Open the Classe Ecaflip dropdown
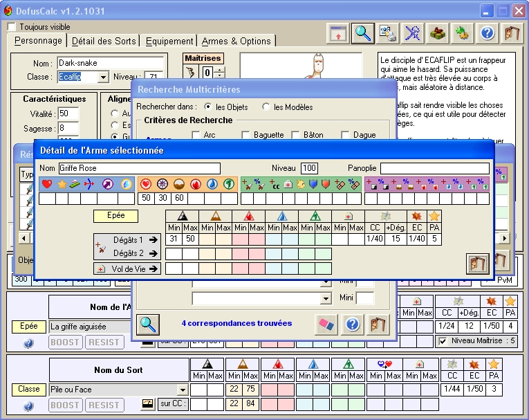Viewport: 529px width, 420px height. pos(103,77)
